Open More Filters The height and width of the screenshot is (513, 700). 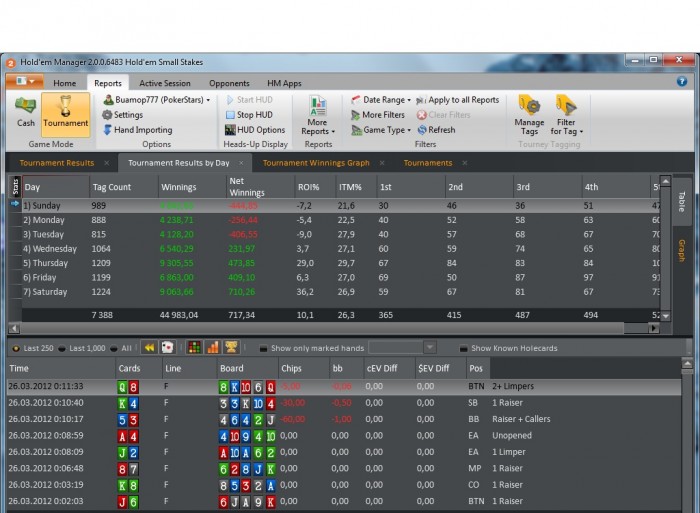[x=378, y=115]
